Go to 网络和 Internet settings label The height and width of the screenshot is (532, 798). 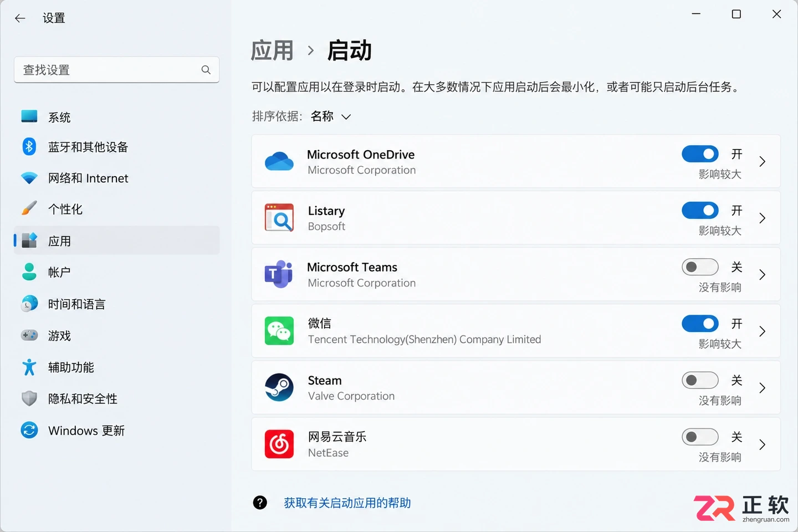pyautogui.click(x=88, y=178)
